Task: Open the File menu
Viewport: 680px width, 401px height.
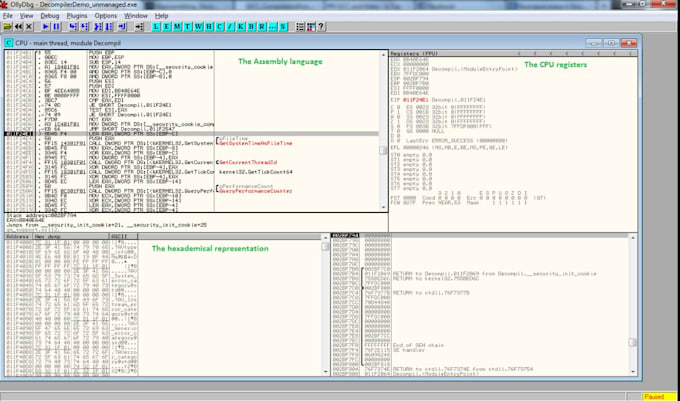Action: coord(8,16)
